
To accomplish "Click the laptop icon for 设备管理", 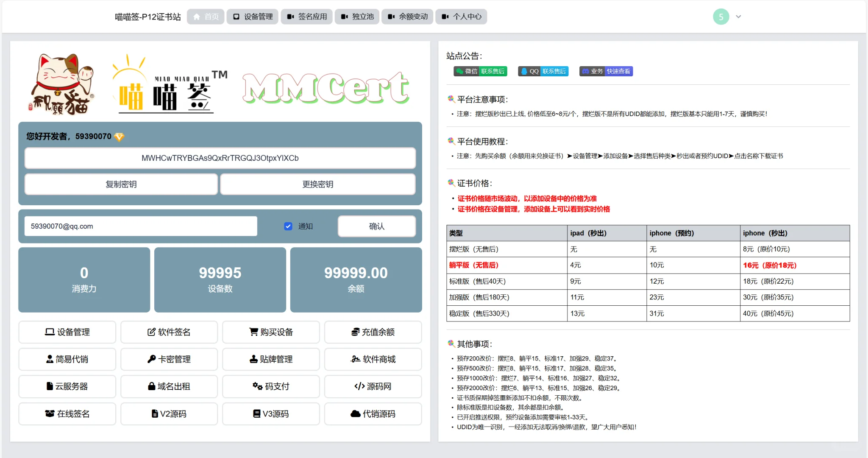I will (x=50, y=332).
